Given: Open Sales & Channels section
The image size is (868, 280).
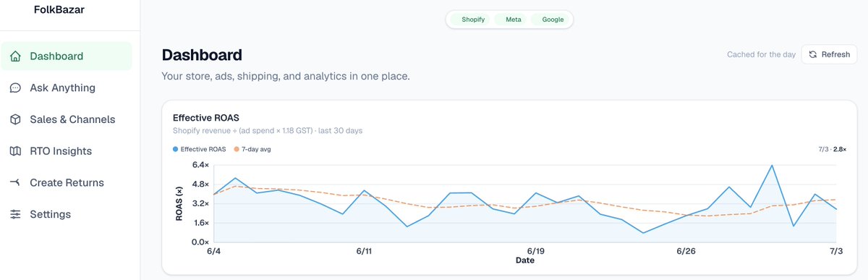Looking at the screenshot, I should 67,119.
